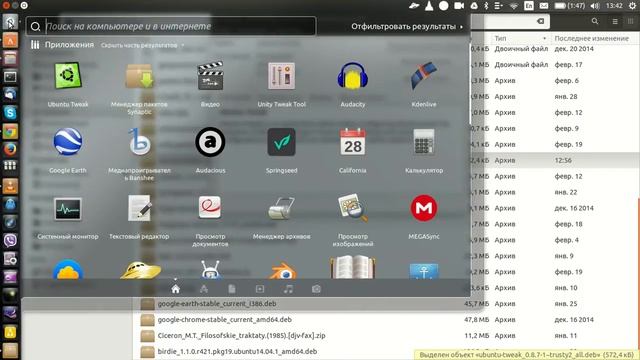This screenshot has width=640, height=360.
Task: Open the Видео application
Action: (210, 76)
